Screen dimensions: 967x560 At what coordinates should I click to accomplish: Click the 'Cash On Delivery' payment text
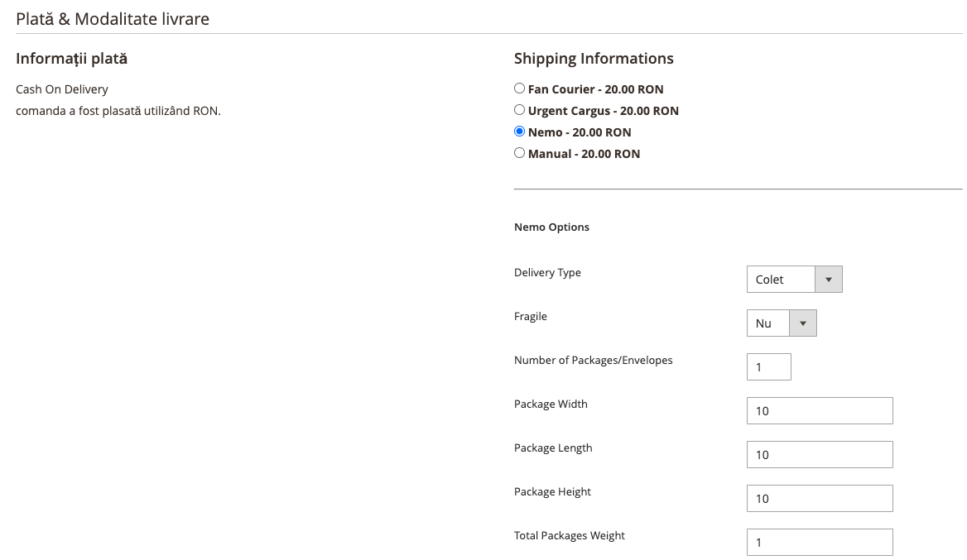tap(61, 89)
